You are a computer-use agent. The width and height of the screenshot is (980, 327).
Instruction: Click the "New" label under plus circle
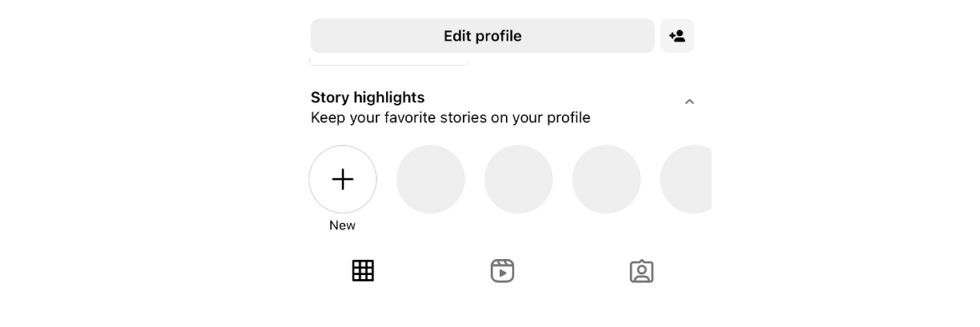(x=343, y=225)
